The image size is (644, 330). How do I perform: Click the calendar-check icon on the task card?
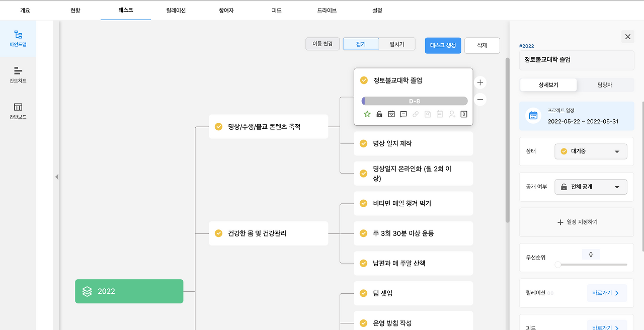coord(391,114)
